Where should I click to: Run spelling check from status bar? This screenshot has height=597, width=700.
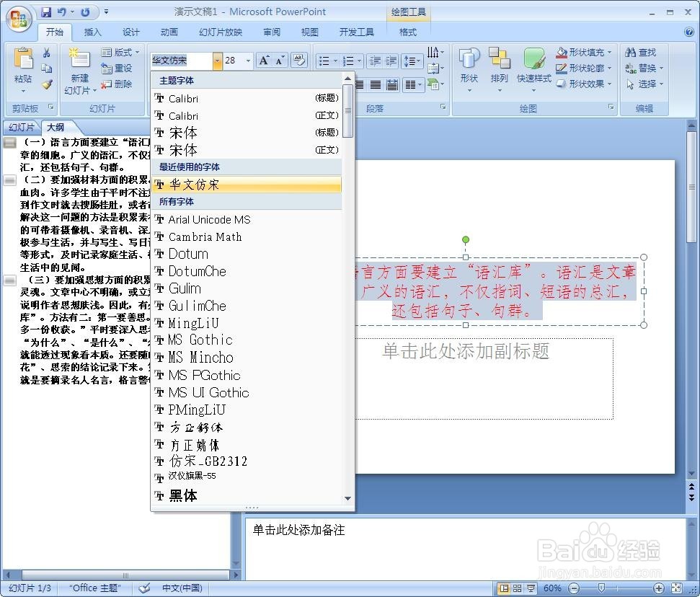144,588
